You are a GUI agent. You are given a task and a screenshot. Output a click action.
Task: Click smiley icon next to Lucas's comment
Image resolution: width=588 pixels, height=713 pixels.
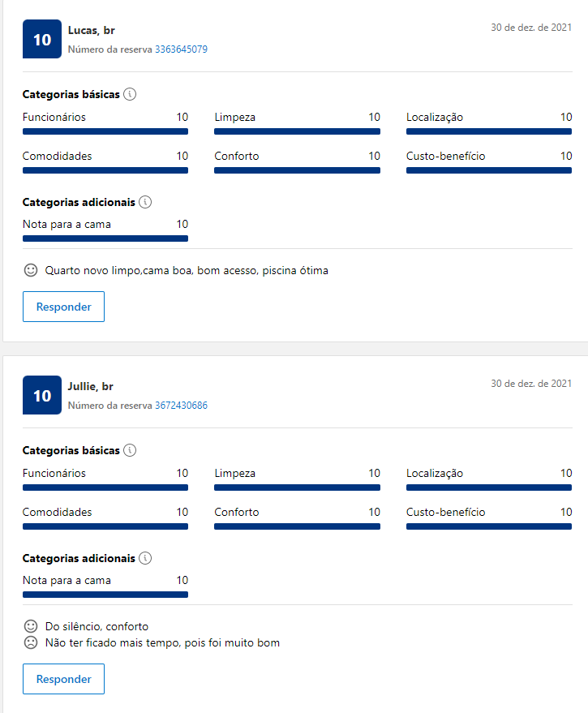[x=31, y=270]
